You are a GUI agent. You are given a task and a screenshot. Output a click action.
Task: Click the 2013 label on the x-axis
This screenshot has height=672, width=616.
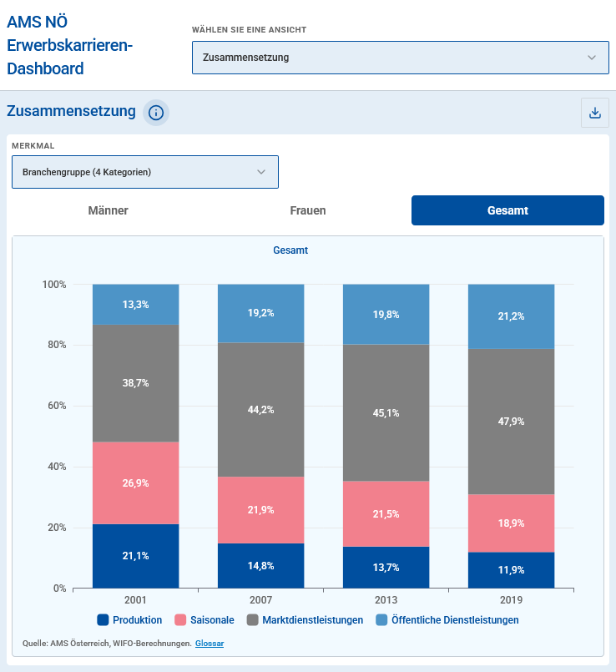click(386, 600)
